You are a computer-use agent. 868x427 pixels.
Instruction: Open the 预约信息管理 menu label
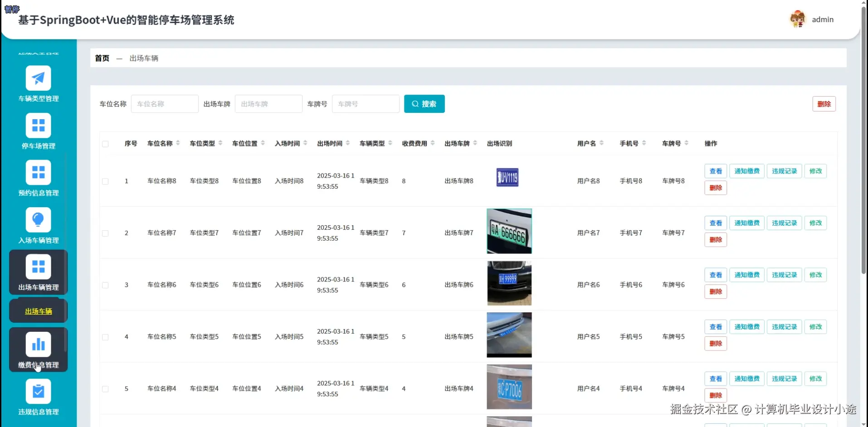(39, 193)
